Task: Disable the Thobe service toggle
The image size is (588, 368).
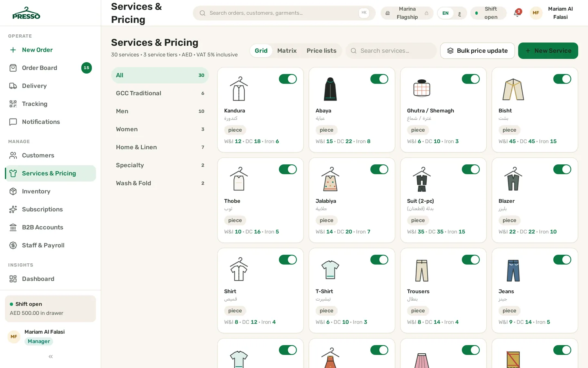Action: pos(288,169)
